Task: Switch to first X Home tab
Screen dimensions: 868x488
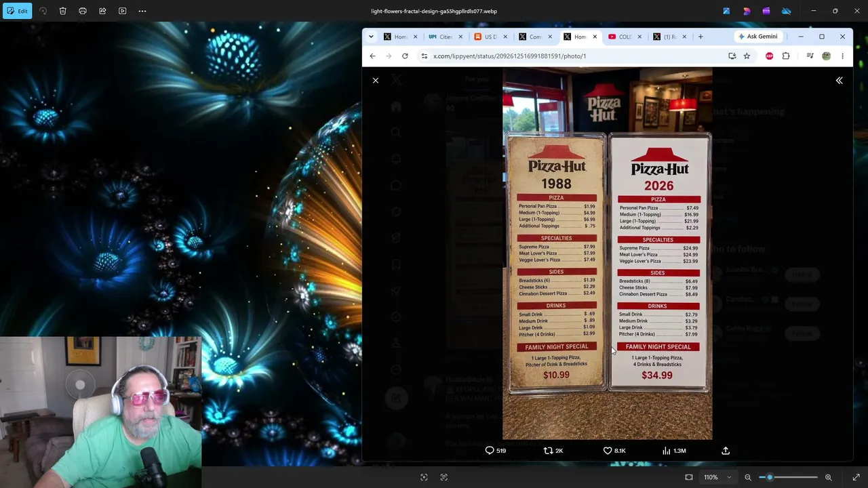Action: click(x=401, y=37)
